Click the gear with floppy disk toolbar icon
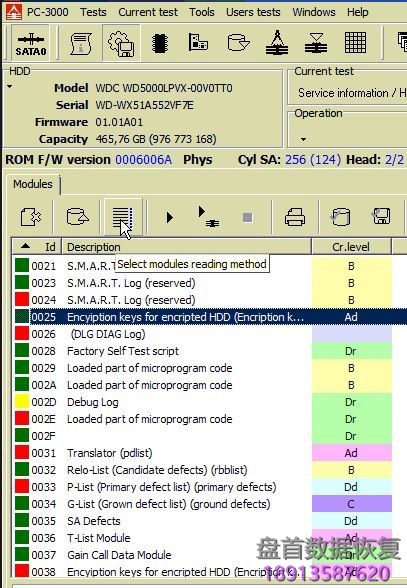Screen dimensions: 407x588 [x=122, y=43]
